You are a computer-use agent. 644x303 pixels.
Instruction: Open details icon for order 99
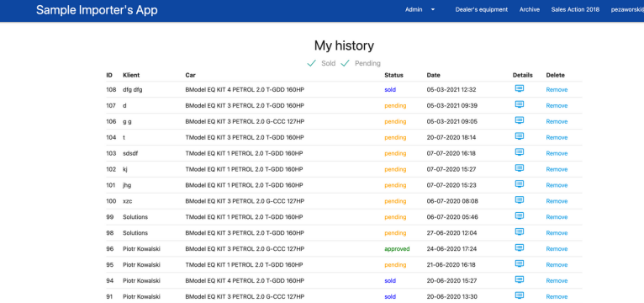pyautogui.click(x=519, y=215)
